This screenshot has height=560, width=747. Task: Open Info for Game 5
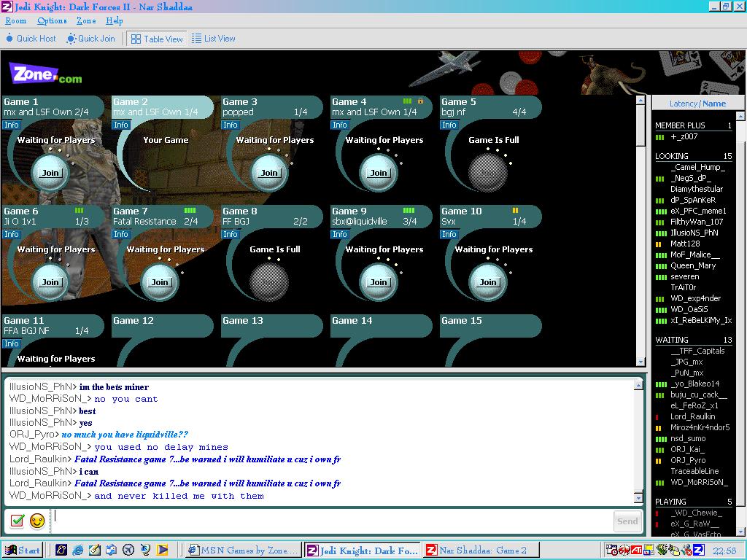coord(449,125)
